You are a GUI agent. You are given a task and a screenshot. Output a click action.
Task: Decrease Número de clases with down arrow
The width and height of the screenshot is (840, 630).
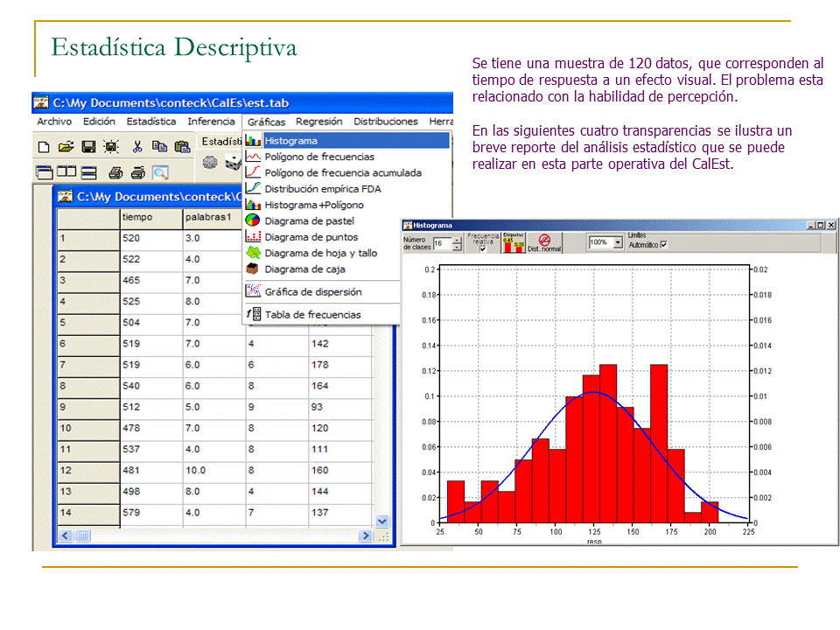(x=456, y=248)
